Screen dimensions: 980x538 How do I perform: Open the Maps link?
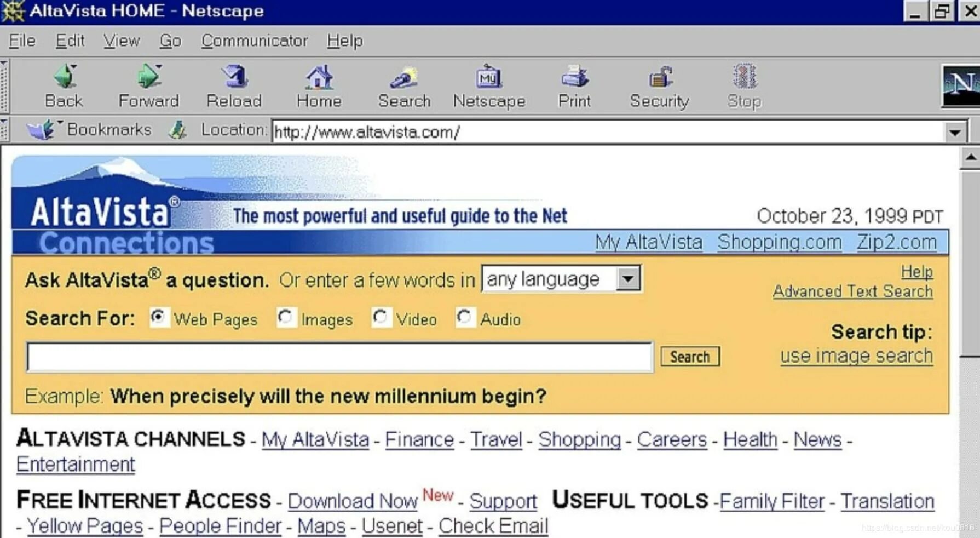(321, 526)
